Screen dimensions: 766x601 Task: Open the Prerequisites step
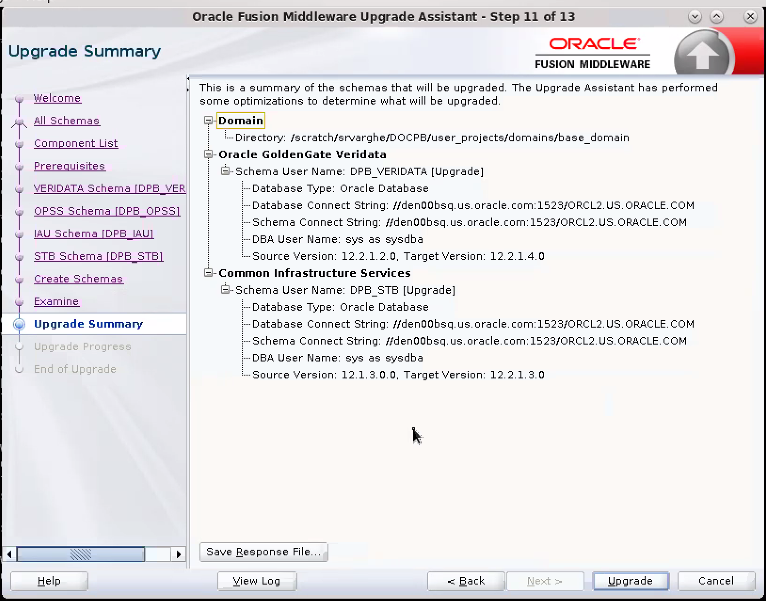pos(69,166)
